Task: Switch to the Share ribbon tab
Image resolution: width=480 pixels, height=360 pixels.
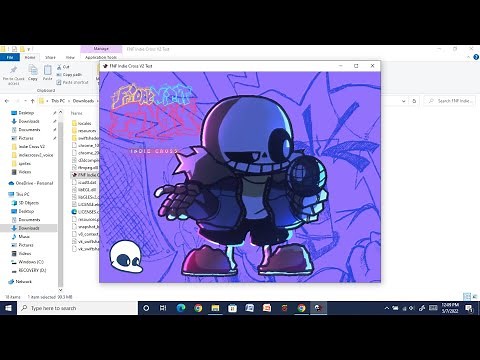Action: coord(50,57)
